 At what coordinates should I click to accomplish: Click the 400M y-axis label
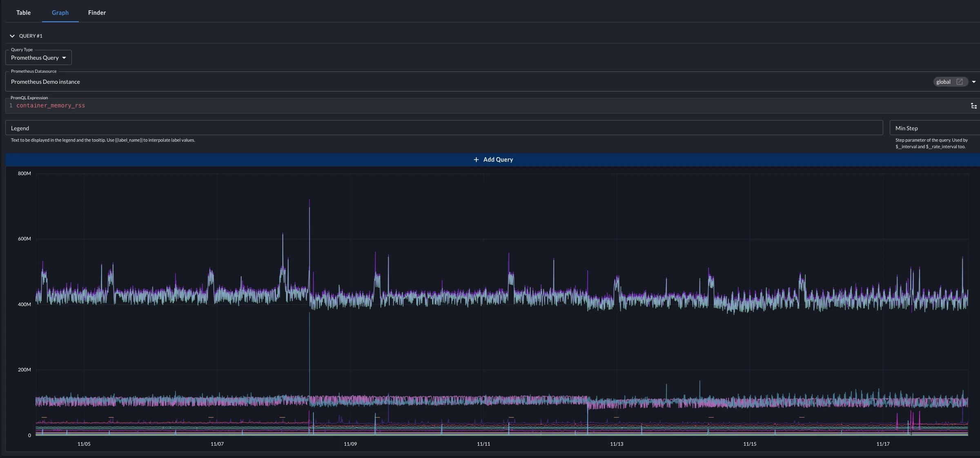tap(24, 305)
